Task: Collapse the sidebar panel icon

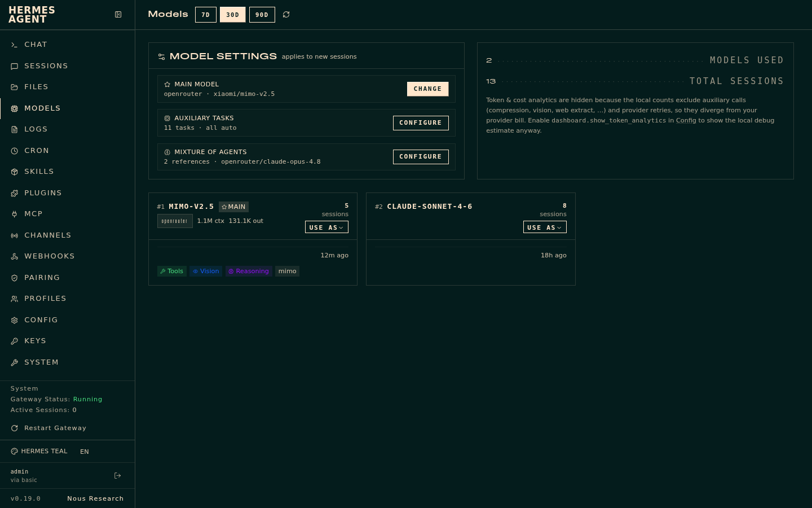Action: 118,15
